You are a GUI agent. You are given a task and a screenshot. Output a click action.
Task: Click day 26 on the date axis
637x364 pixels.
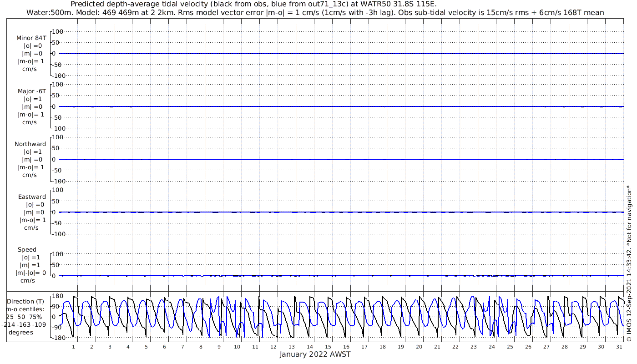click(x=528, y=347)
